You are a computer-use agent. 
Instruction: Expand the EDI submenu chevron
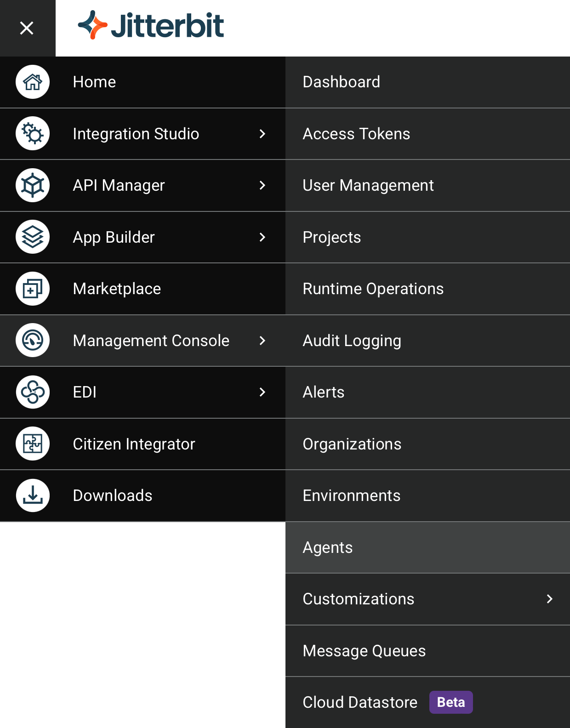[262, 392]
